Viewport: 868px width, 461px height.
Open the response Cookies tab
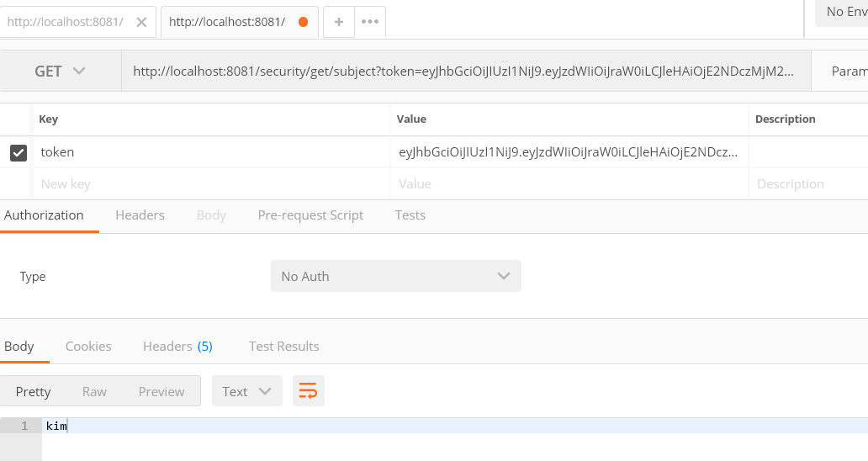(88, 347)
